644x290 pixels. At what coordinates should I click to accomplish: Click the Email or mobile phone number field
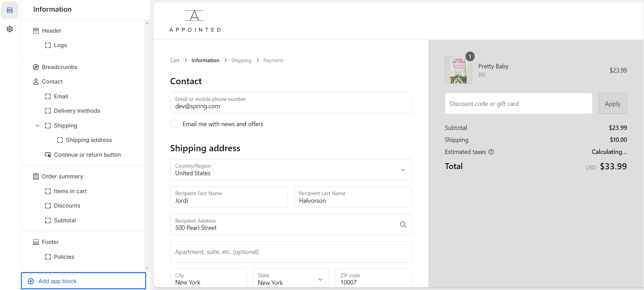[291, 103]
